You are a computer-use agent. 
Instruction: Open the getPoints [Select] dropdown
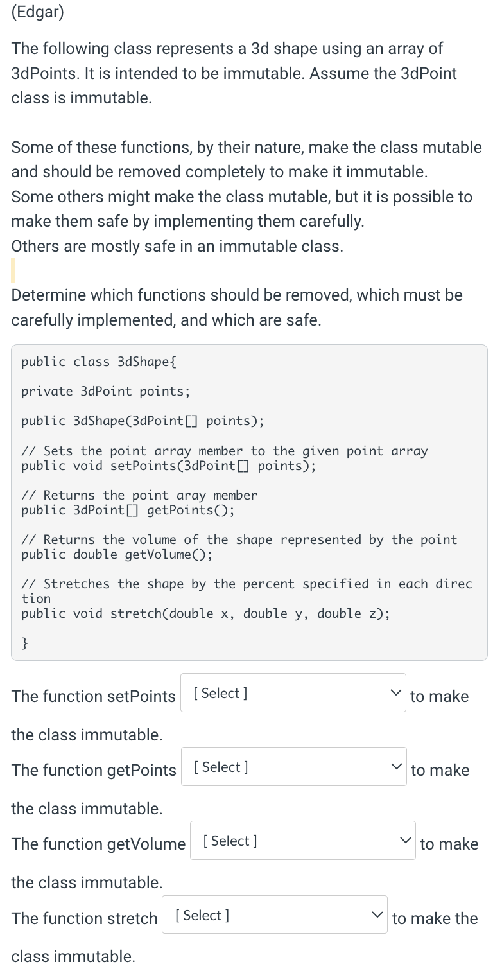click(294, 767)
